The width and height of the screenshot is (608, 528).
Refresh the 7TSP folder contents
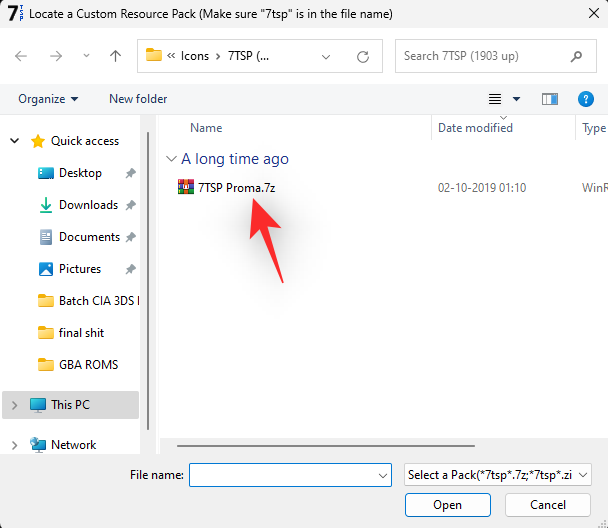tap(363, 57)
